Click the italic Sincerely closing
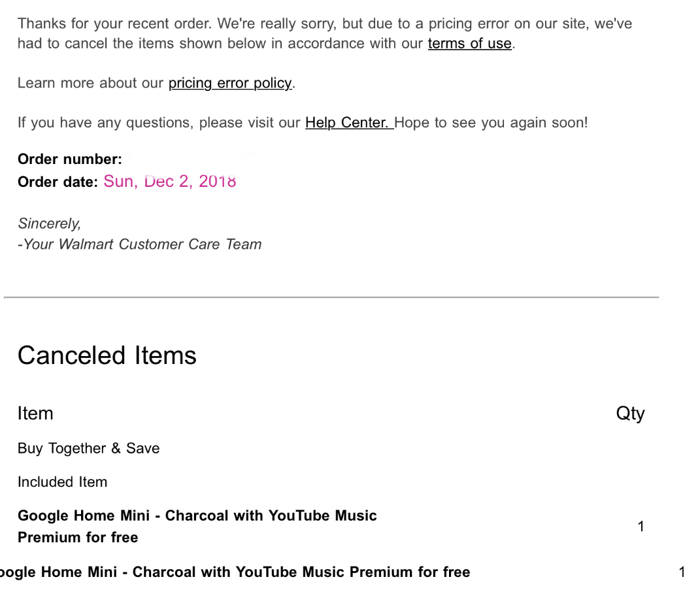 [50, 223]
